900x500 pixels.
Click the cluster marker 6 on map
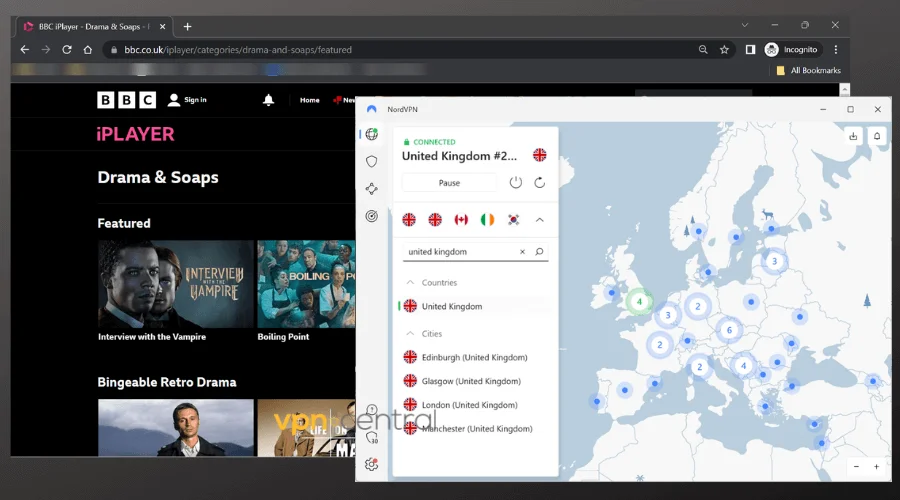pos(729,330)
